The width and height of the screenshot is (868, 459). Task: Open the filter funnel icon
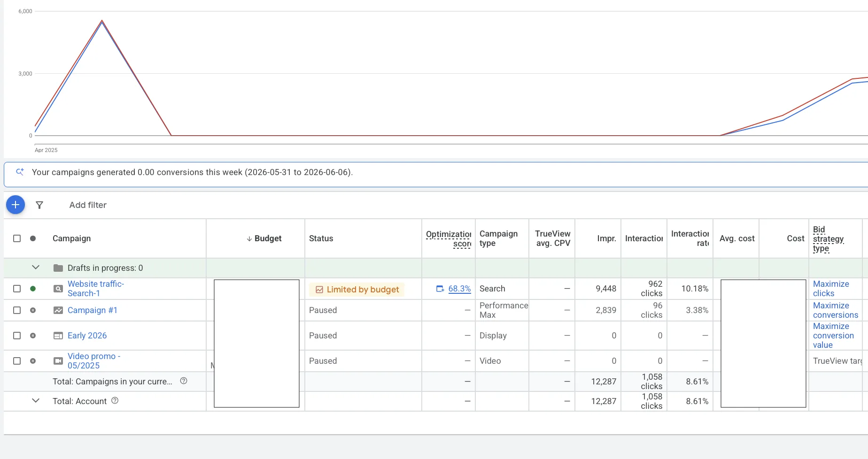pos(39,205)
